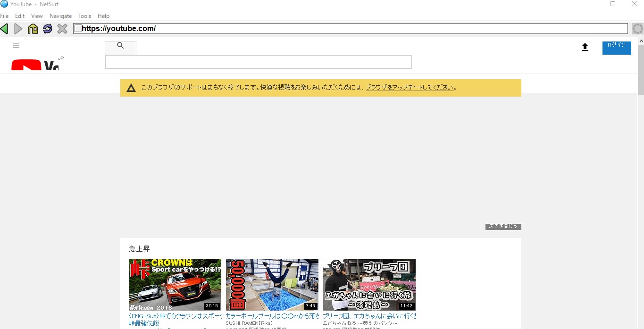This screenshot has height=329, width=644.
Task: Click the 7:46 duration badge
Action: click(310, 306)
